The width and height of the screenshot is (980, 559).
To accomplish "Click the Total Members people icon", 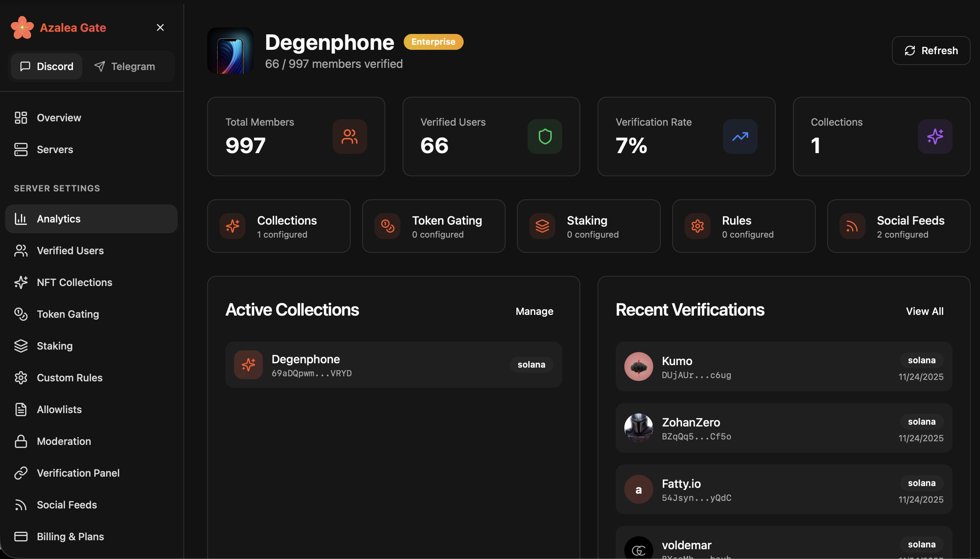I will [349, 136].
